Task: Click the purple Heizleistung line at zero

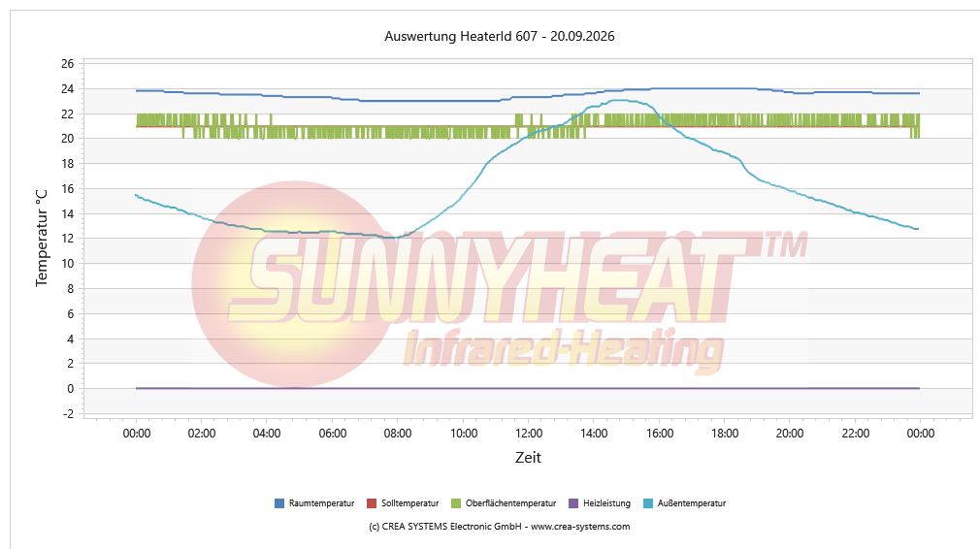Action: coord(528,389)
